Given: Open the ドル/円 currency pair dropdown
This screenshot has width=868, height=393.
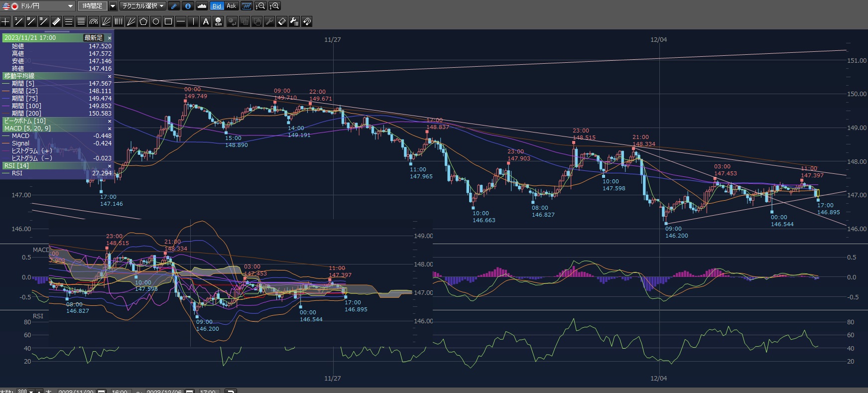Looking at the screenshot, I should coord(70,6).
